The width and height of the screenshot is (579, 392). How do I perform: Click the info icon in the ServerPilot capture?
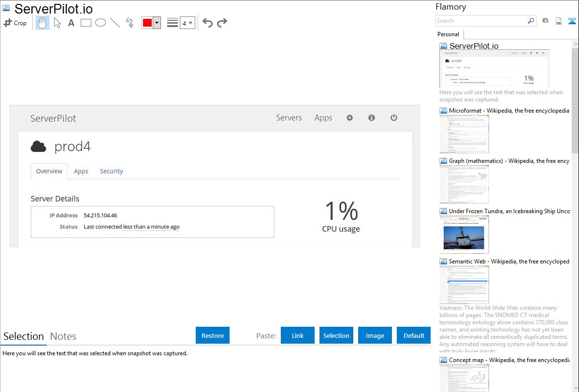point(372,117)
